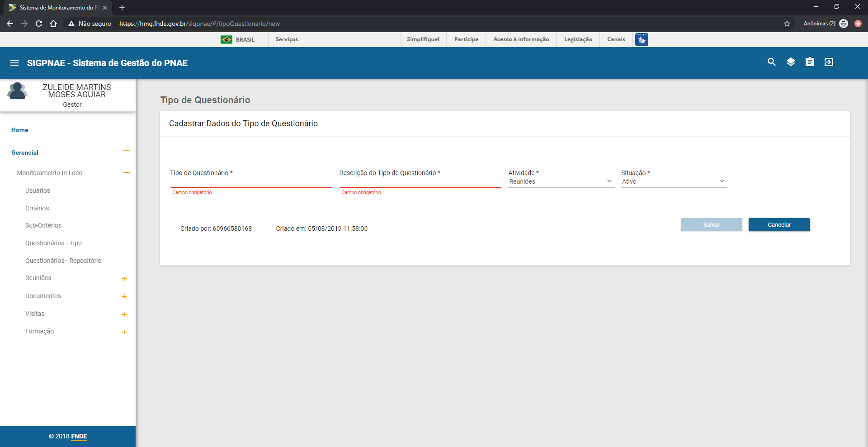Click the clipboard icon in header
The image size is (868, 447).
[x=810, y=62]
